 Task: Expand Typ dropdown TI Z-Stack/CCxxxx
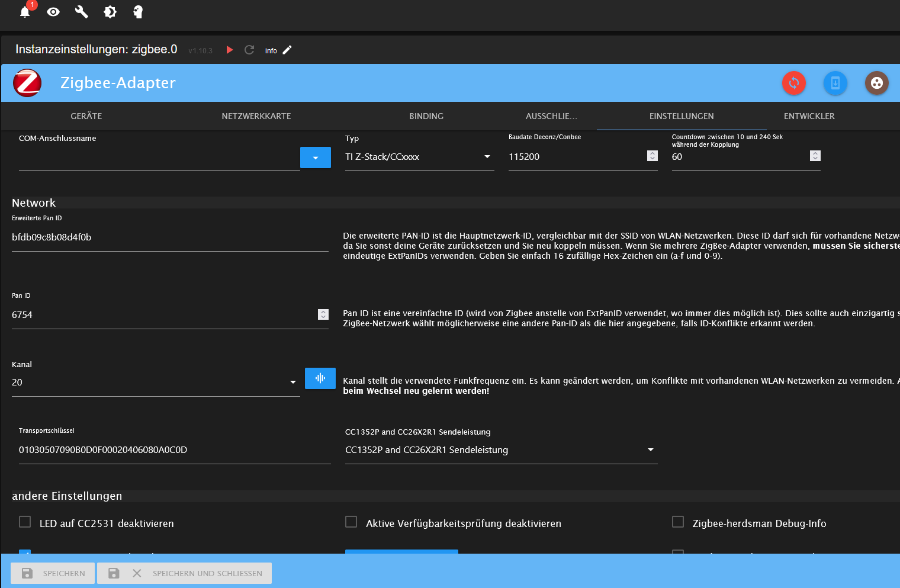(x=419, y=157)
